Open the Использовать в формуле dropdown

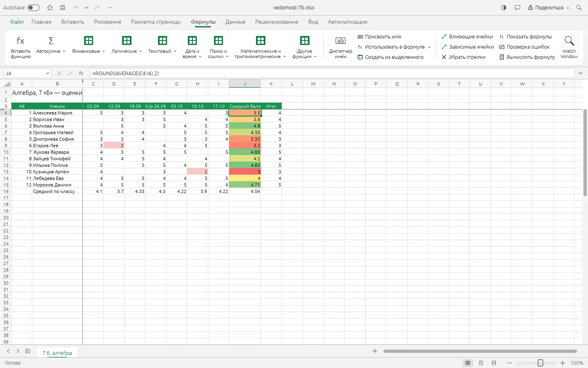[394, 47]
